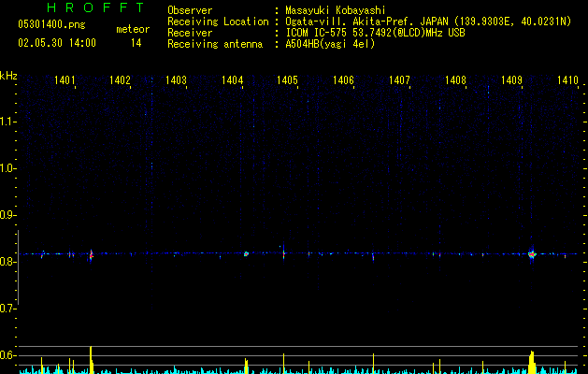The height and width of the screenshot is (374, 588).
Task: Click the wide yellow intensity peak near 1409
Action: point(532,363)
